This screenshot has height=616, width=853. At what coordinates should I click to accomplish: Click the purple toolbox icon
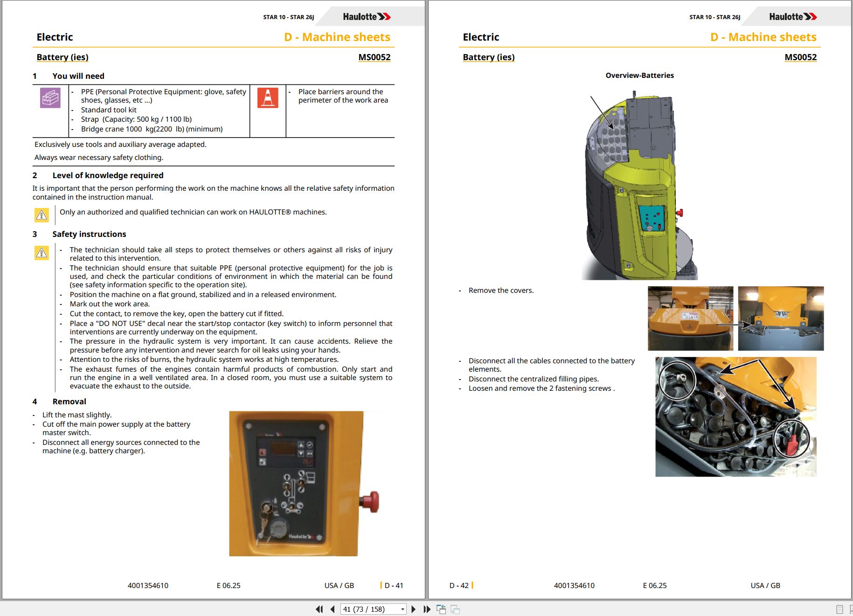(x=50, y=98)
